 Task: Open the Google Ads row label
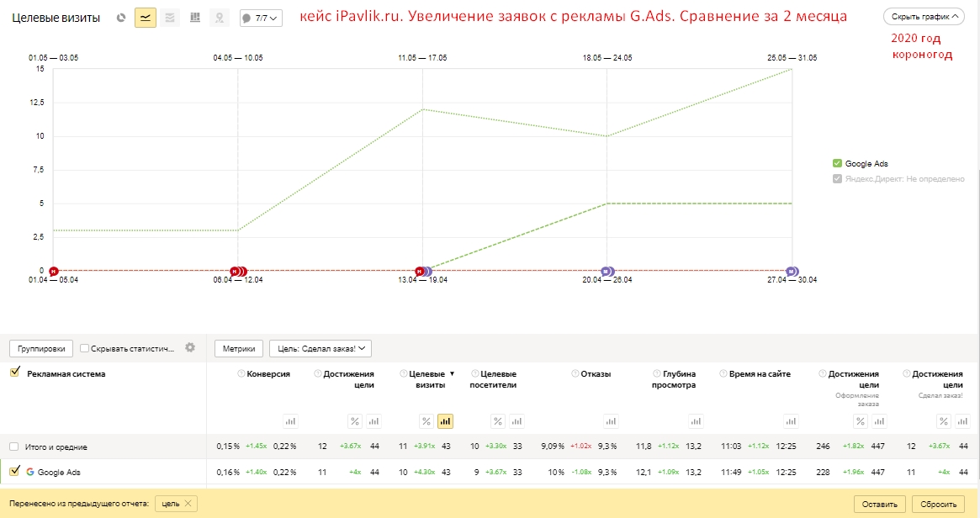click(59, 472)
